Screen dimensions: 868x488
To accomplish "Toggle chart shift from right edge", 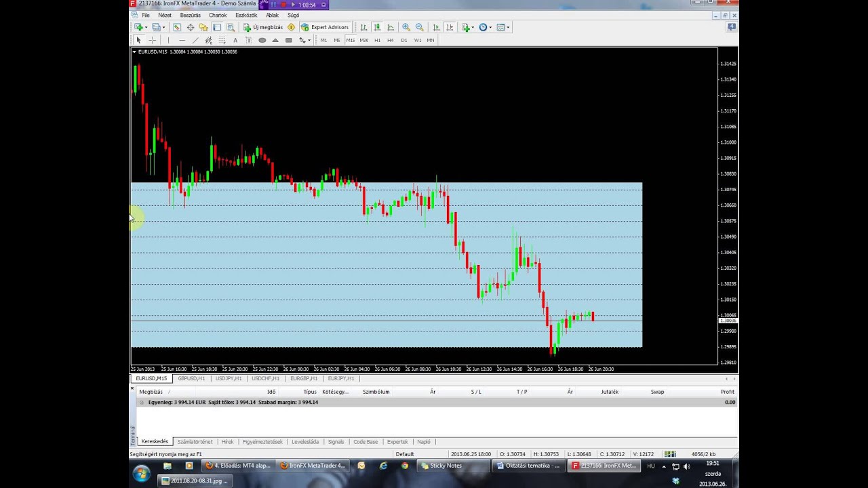I will pos(450,27).
